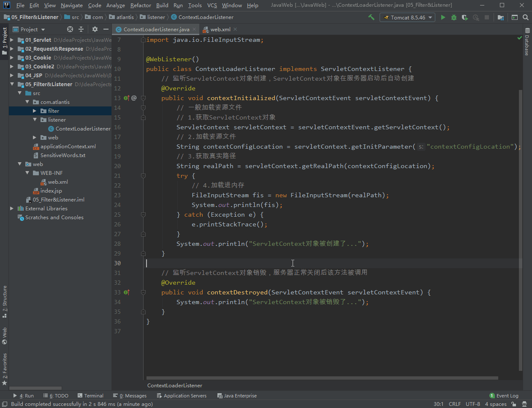
Task: Click the editor horizontal scrollbar
Action: pyautogui.click(x=322, y=378)
